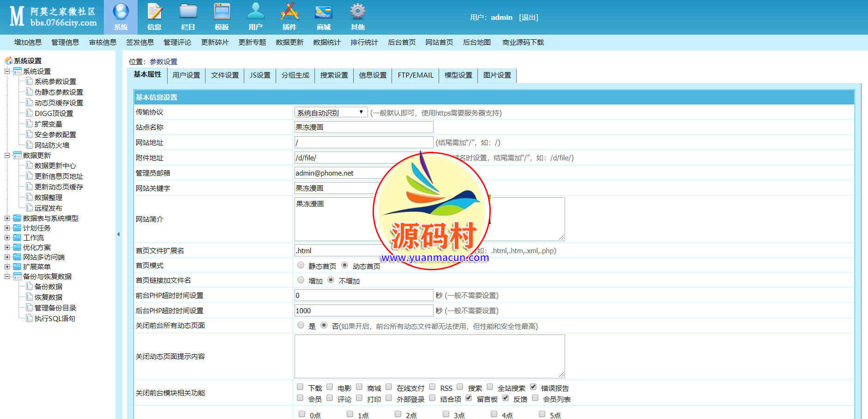Screen dimensions: 868x419
Task: Uncheck the 错误报告 checkbox
Action: click(x=533, y=387)
